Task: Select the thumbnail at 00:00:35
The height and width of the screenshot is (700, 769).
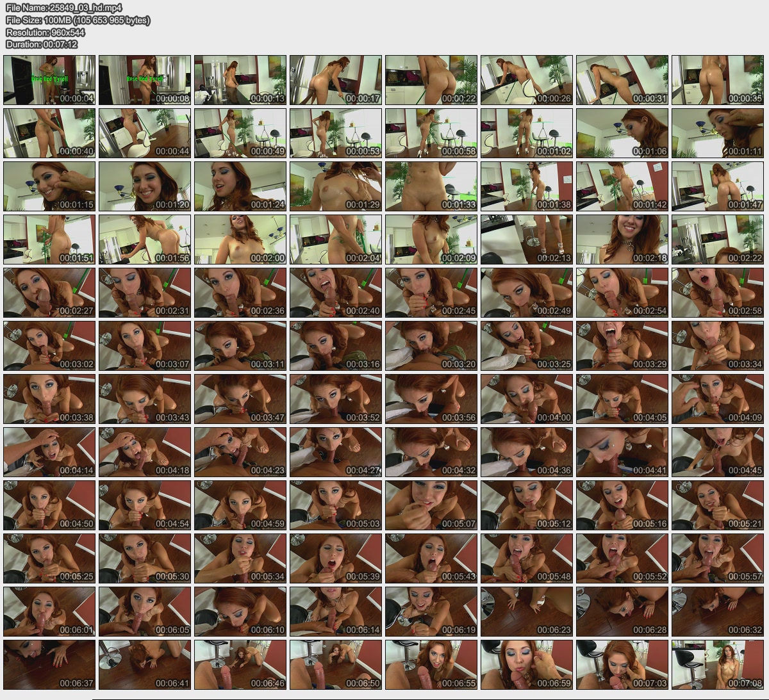Action: [718, 80]
